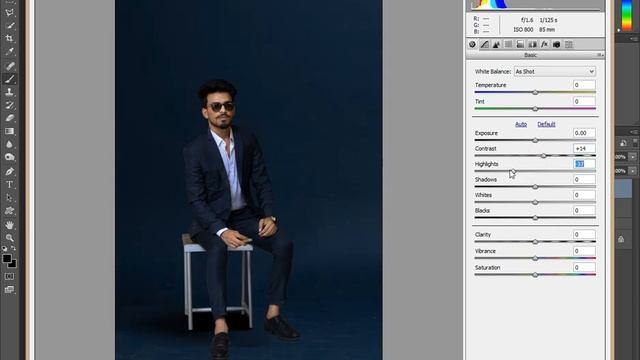This screenshot has width=640, height=360.
Task: Change the screen mode
Action: (9, 289)
